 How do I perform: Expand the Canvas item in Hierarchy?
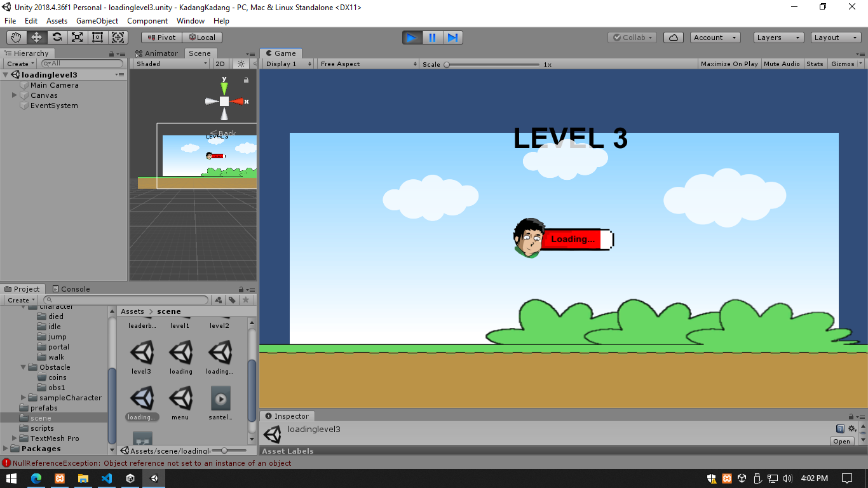coord(13,95)
